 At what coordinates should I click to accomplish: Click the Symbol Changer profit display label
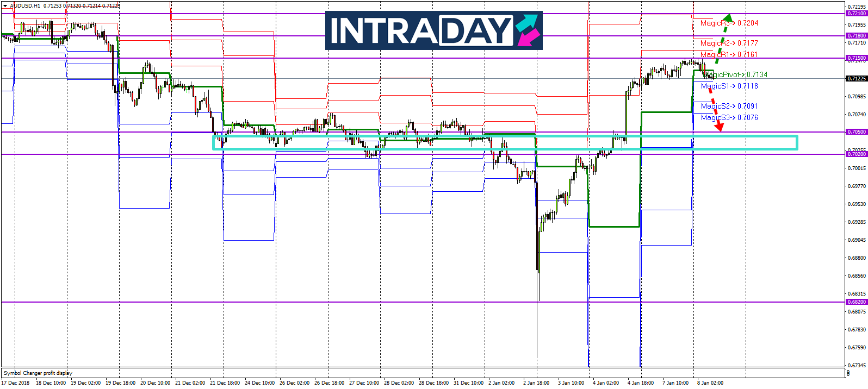coord(38,373)
